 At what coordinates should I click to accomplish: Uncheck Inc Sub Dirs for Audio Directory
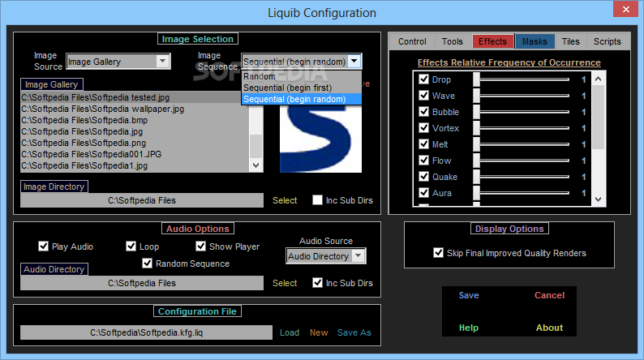[317, 282]
